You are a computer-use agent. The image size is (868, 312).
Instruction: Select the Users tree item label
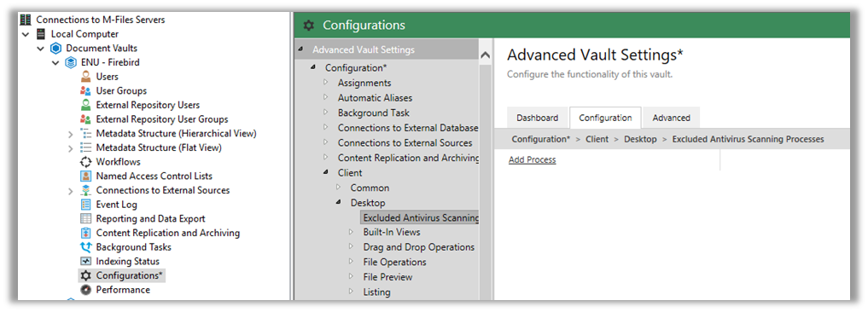[107, 77]
